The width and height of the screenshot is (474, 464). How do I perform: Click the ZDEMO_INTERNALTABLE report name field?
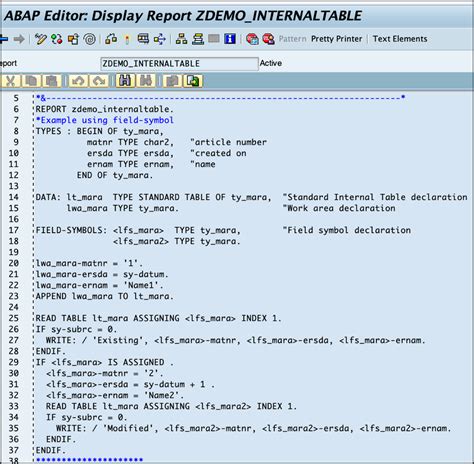[x=179, y=63]
